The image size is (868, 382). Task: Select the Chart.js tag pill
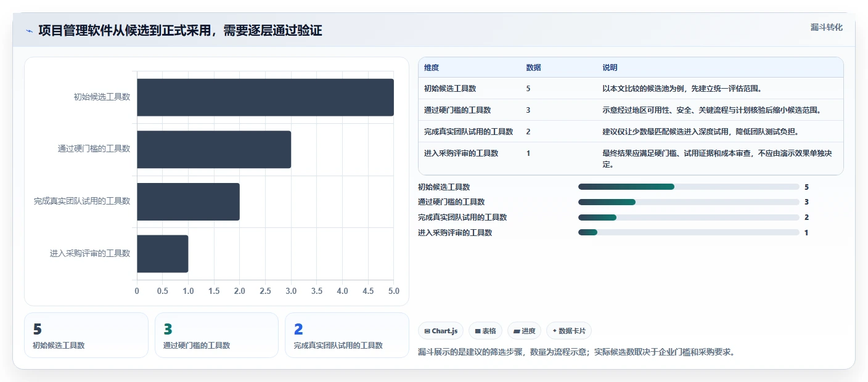tap(441, 331)
